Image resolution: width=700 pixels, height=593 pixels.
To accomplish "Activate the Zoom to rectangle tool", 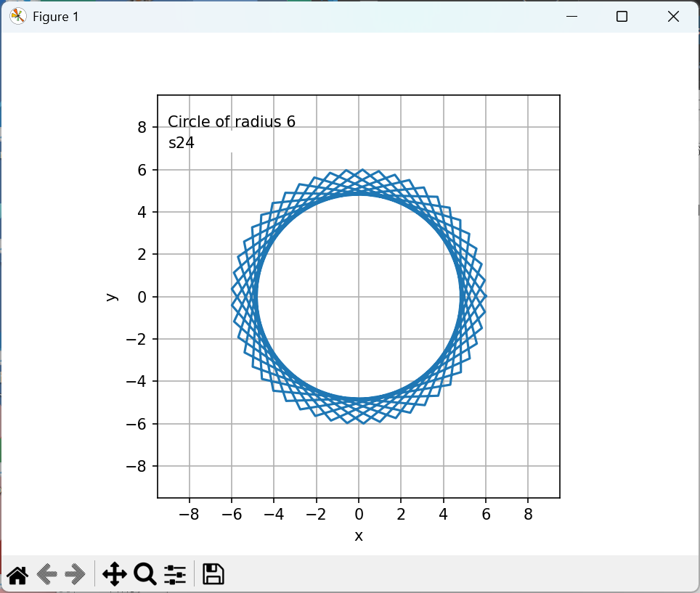I will 145,574.
